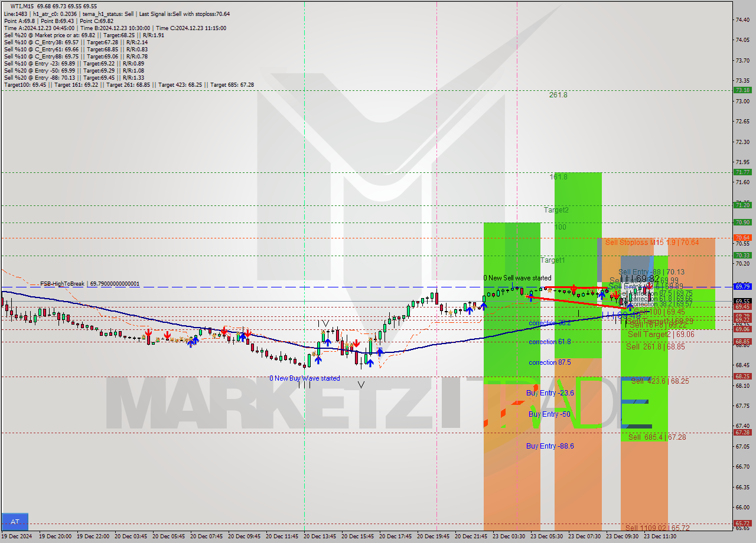Screen dimensions: 756x543
Task: Click the 'Buy Entry -50' label
Action: (x=549, y=414)
